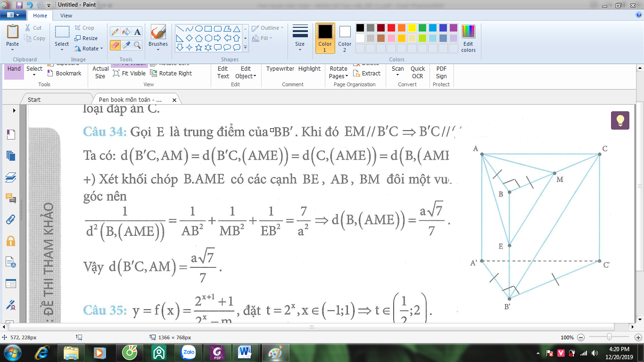This screenshot has width=644, height=362.
Task: Pick the Five-point star shape
Action: coord(199,48)
